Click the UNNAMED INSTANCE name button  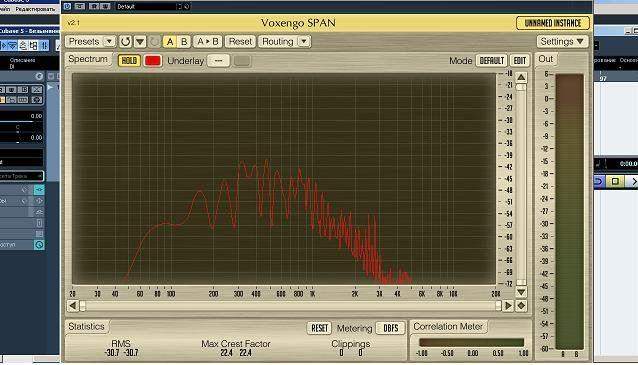click(x=553, y=23)
